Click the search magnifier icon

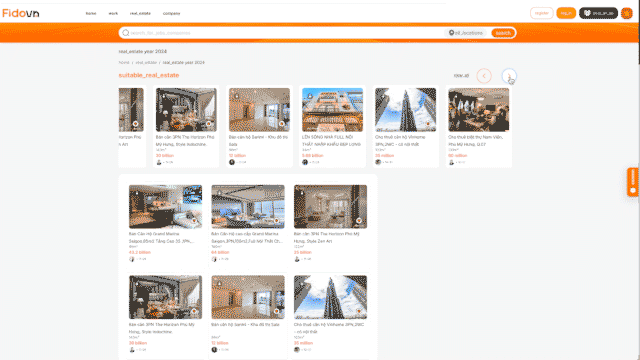[x=126, y=33]
